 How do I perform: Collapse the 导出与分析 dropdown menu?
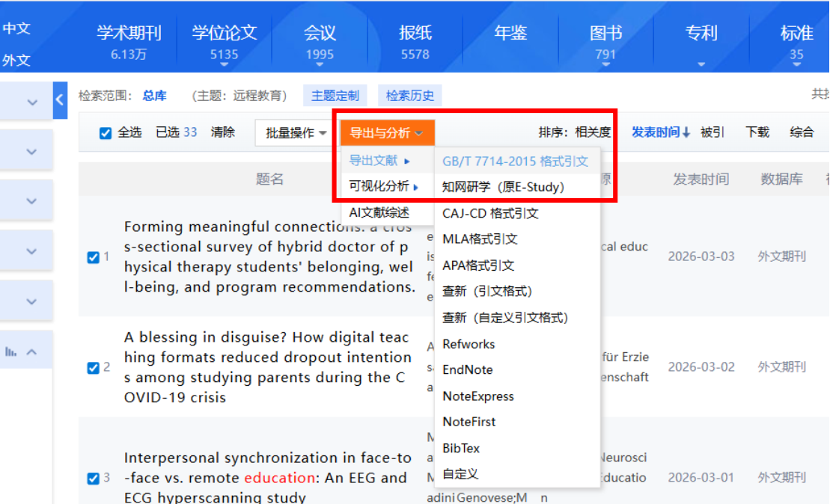point(386,133)
